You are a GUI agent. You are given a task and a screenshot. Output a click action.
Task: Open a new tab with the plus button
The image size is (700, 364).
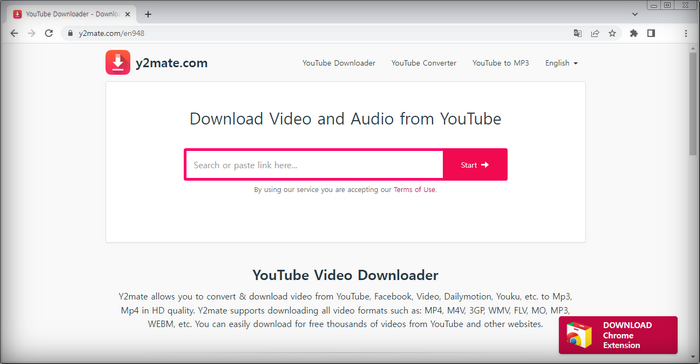[148, 14]
